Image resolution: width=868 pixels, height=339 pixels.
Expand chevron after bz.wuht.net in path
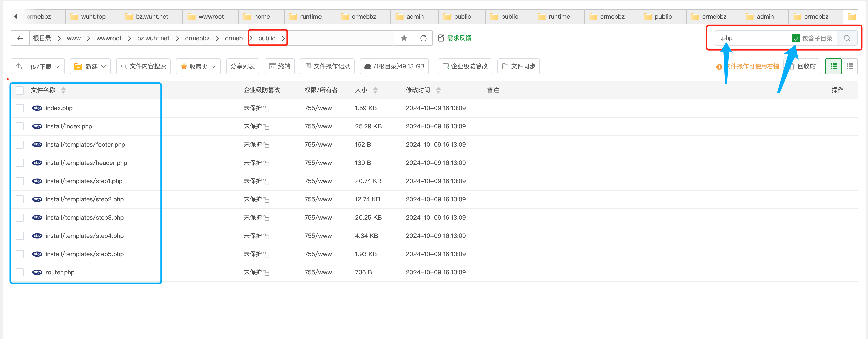pyautogui.click(x=177, y=38)
